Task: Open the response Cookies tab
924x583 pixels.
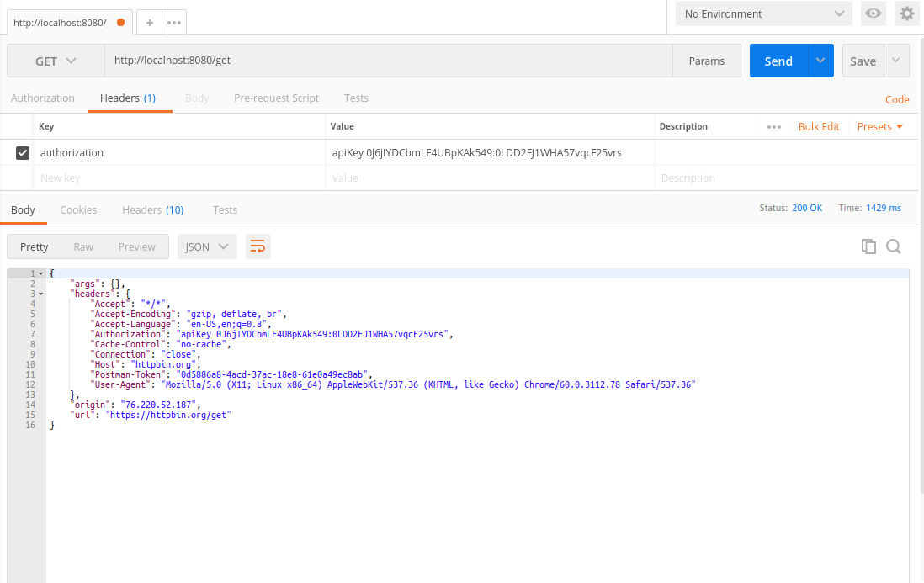Action: [78, 210]
